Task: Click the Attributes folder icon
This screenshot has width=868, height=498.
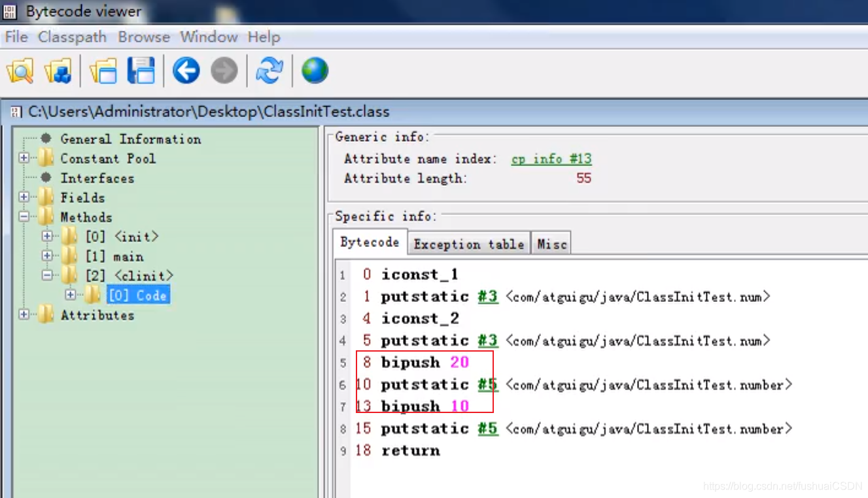Action: point(45,315)
